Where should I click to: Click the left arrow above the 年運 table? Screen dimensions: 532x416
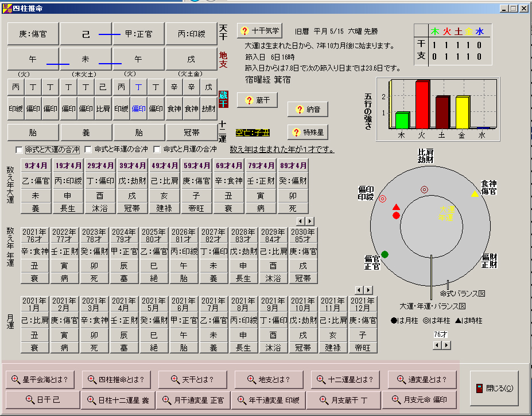pyautogui.click(x=300, y=221)
